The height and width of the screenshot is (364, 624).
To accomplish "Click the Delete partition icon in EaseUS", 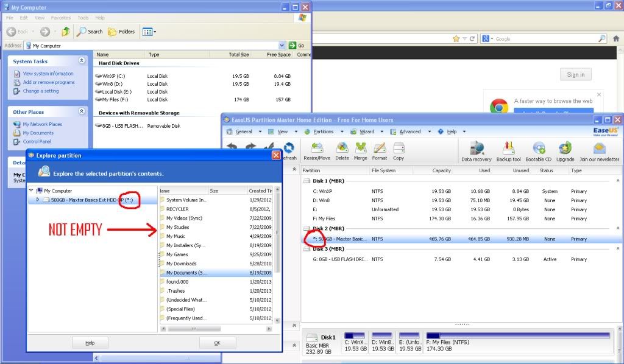I will (x=342, y=152).
